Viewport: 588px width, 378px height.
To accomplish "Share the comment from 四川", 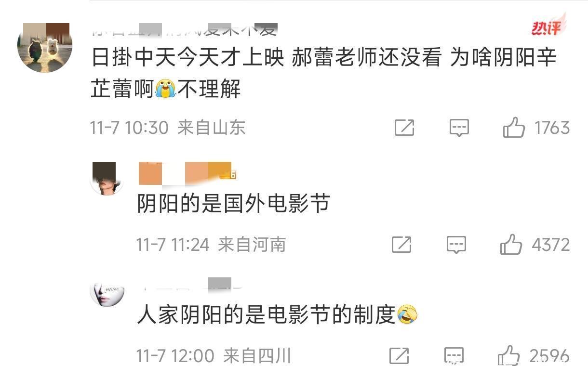I will 399,356.
